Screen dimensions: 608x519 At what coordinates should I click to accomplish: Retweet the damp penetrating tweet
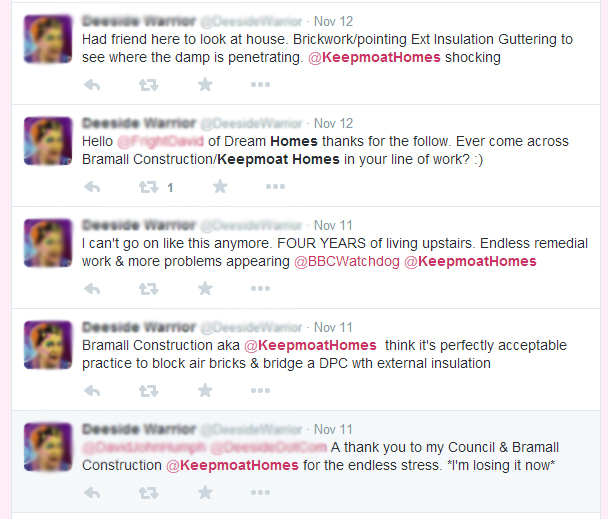tap(149, 85)
